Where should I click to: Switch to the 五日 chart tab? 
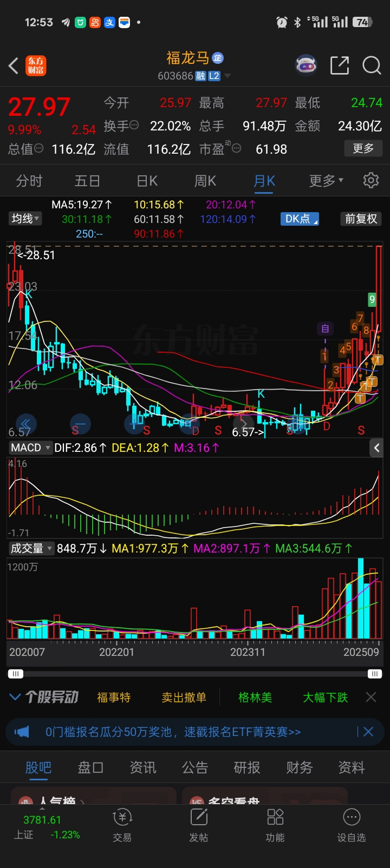[x=88, y=181]
